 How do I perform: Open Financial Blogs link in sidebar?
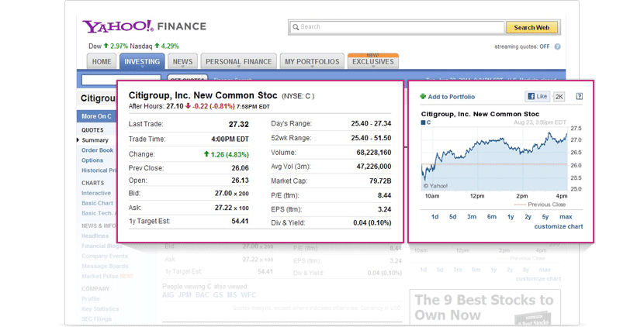click(x=102, y=246)
